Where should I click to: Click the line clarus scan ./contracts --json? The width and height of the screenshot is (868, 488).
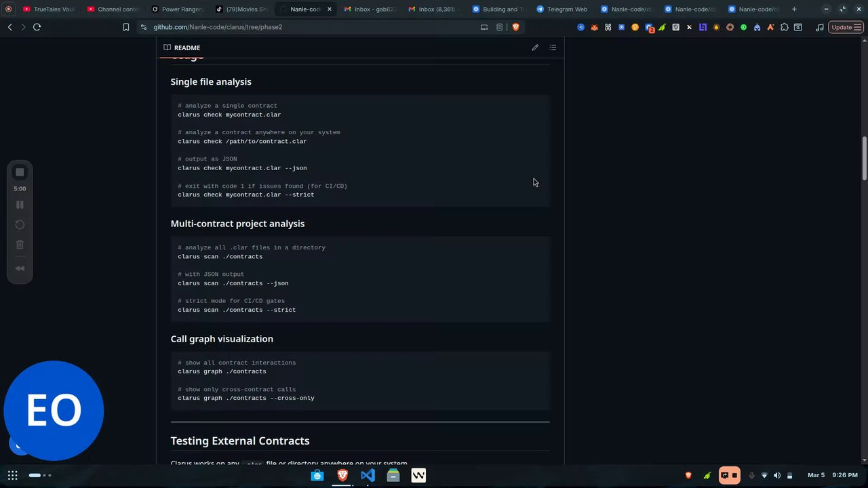[233, 283]
